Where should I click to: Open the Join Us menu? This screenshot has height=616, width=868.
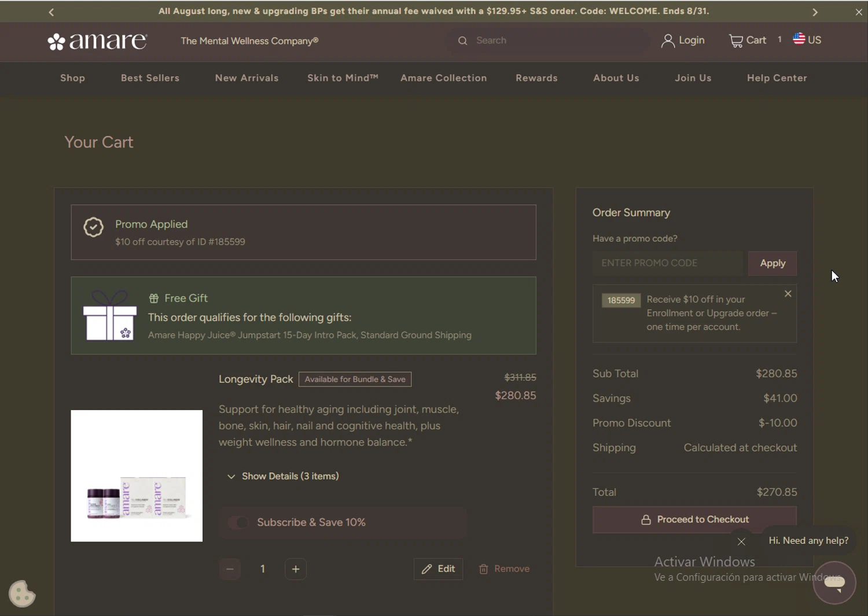[x=693, y=78]
